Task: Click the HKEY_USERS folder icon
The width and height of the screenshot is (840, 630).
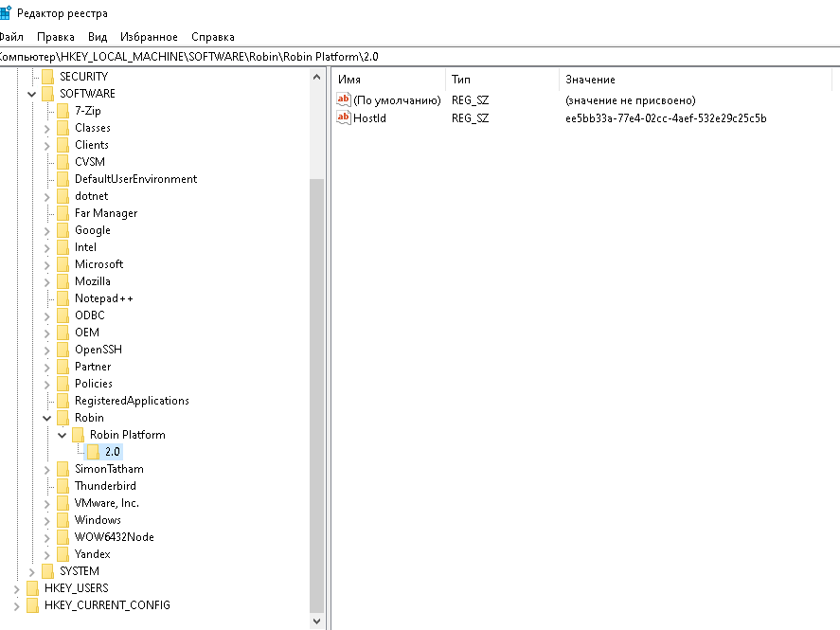Action: pyautogui.click(x=33, y=588)
